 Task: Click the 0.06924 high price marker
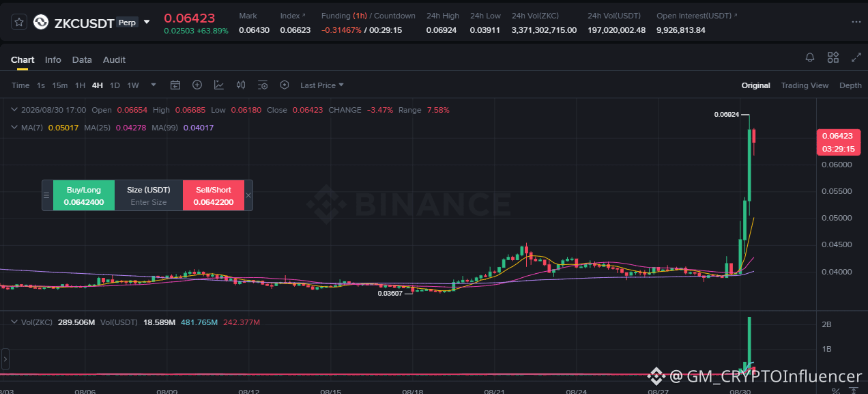click(727, 115)
